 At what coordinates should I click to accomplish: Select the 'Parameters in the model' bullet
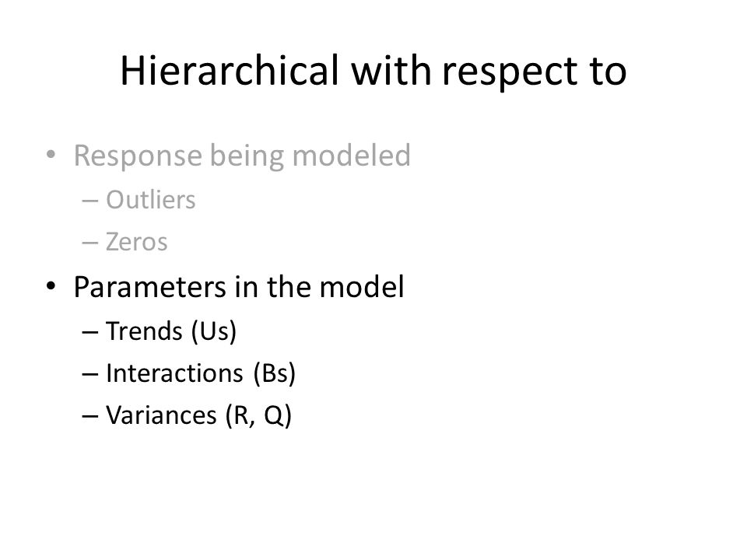pos(239,287)
